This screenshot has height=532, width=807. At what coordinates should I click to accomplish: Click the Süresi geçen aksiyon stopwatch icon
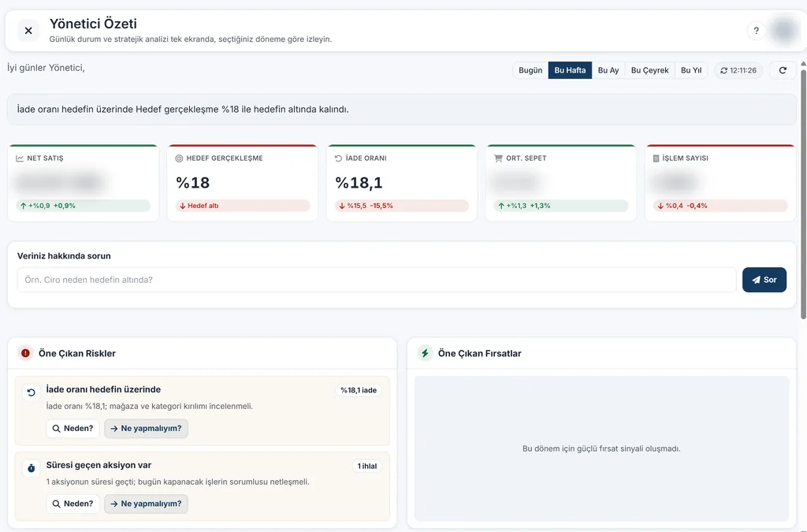(31, 468)
